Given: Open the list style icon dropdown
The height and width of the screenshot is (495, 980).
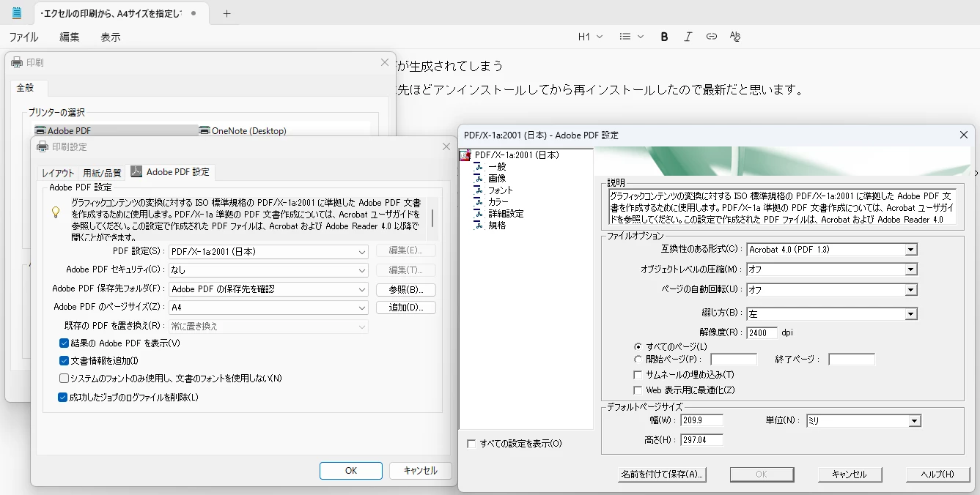Looking at the screenshot, I should point(631,37).
